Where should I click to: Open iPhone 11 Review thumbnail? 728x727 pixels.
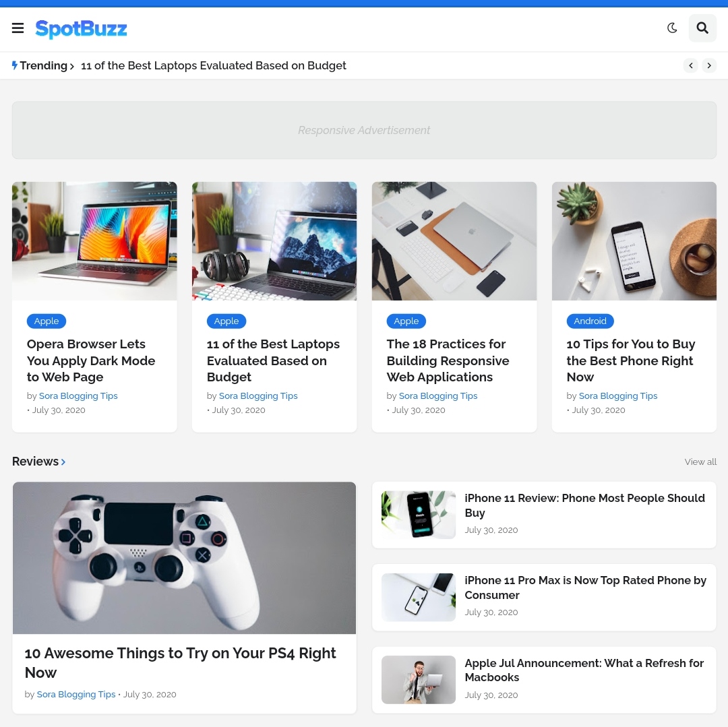point(419,515)
